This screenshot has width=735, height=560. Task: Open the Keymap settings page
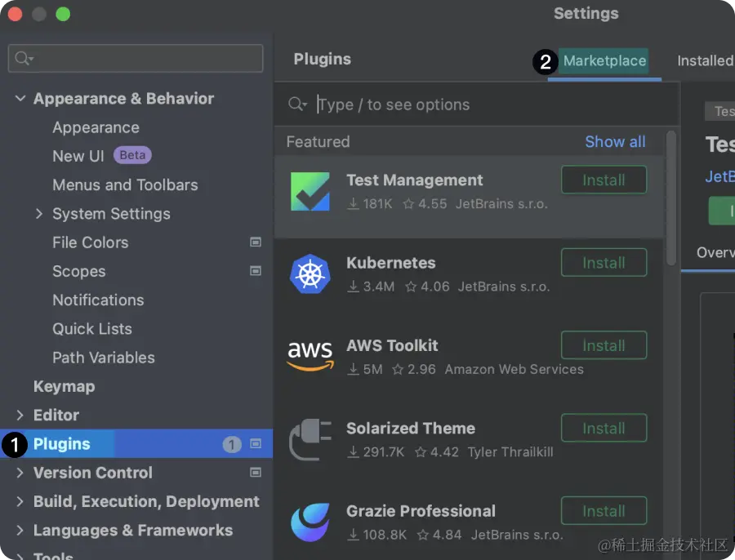click(64, 387)
